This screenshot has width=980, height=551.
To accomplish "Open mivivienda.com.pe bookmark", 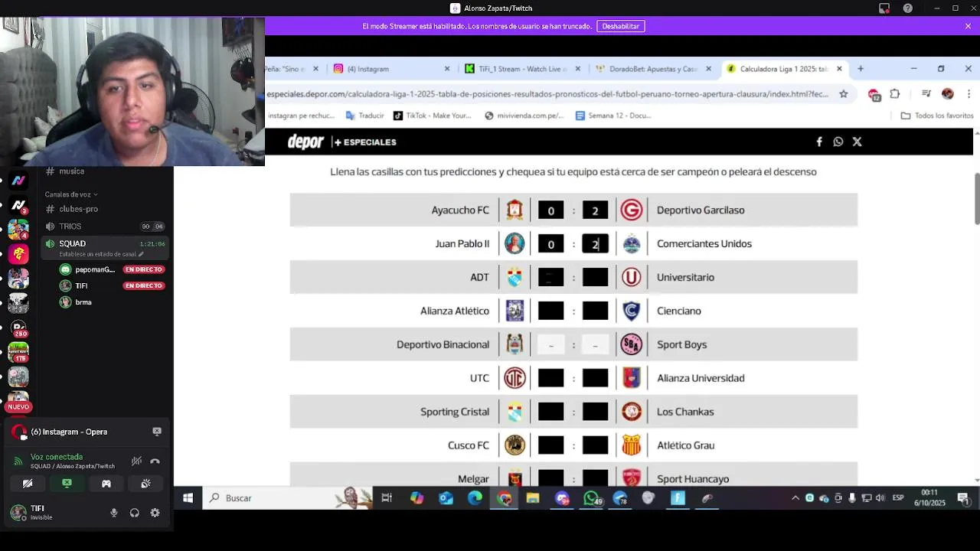I will [524, 116].
